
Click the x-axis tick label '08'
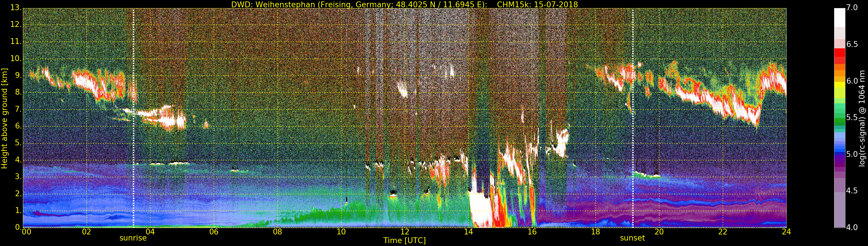click(x=277, y=232)
